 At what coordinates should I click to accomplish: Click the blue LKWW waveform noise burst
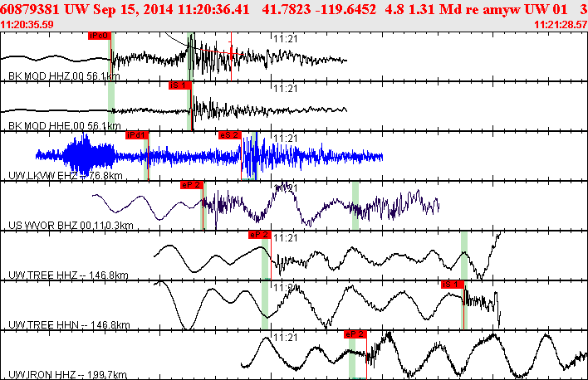pyautogui.click(x=88, y=154)
